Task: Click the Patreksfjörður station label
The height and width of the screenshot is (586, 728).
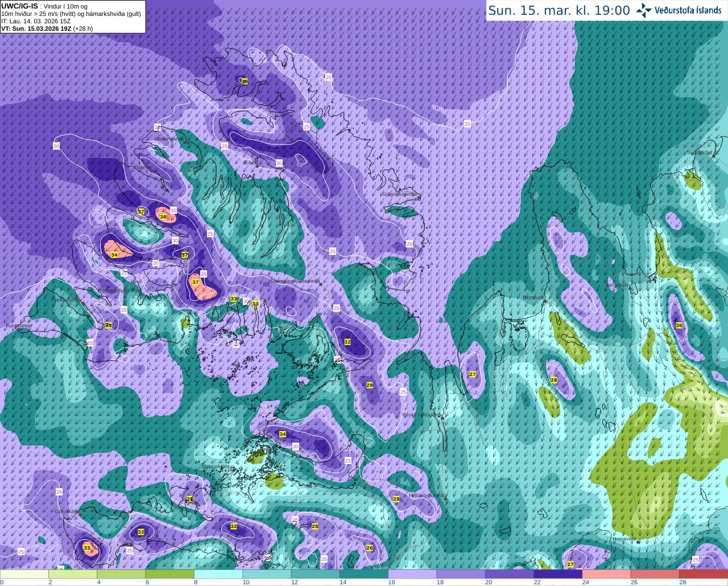Action: (x=67, y=299)
